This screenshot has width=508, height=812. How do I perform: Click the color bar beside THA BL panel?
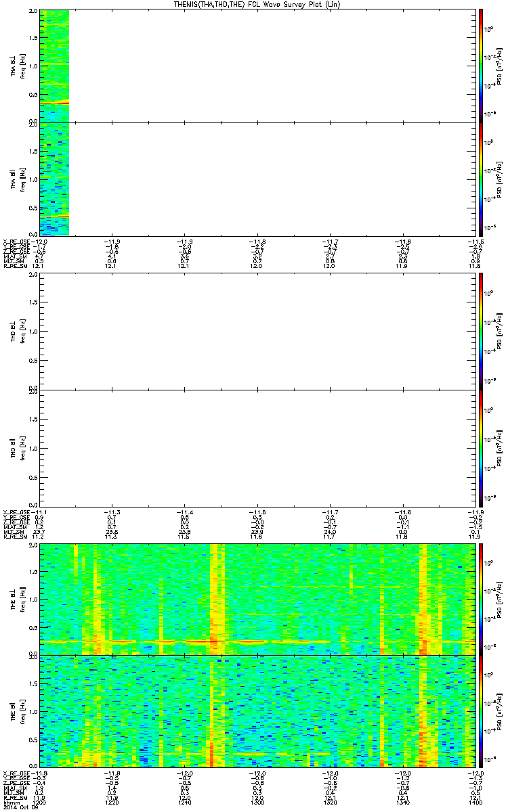coord(480,66)
